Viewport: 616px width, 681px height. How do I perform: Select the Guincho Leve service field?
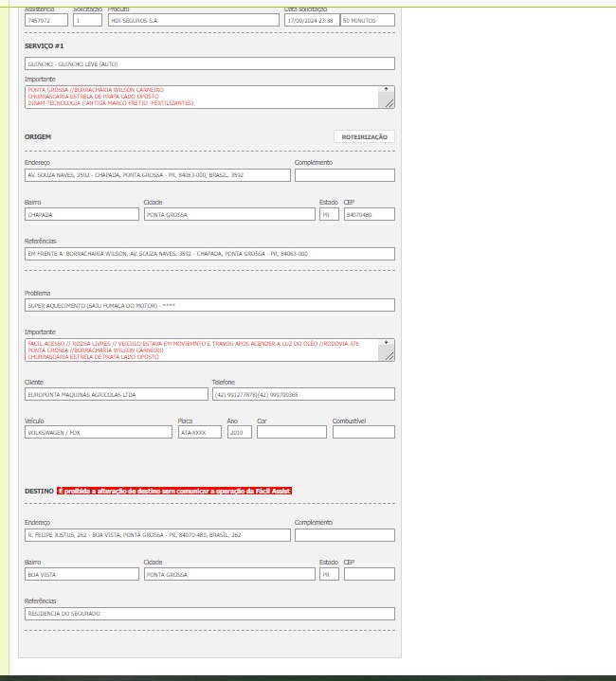[x=209, y=63]
